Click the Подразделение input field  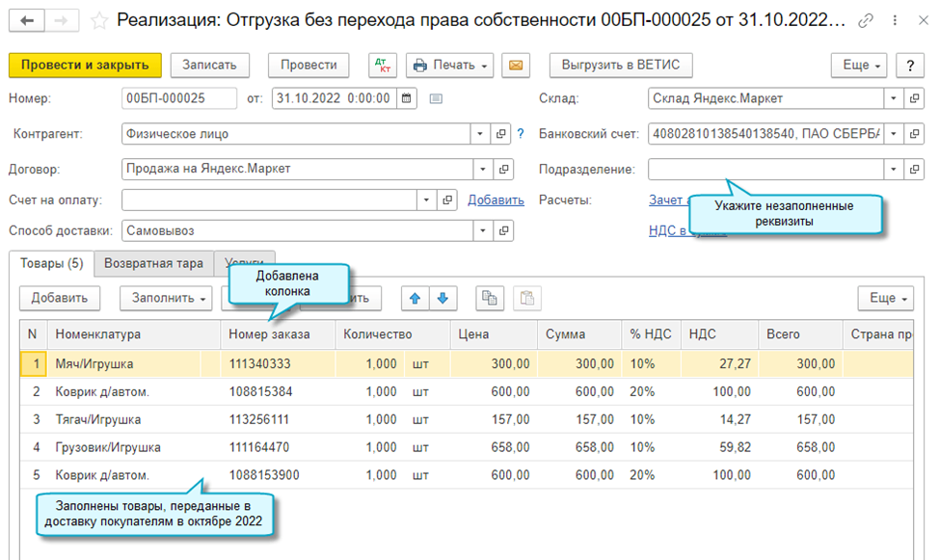tap(765, 170)
